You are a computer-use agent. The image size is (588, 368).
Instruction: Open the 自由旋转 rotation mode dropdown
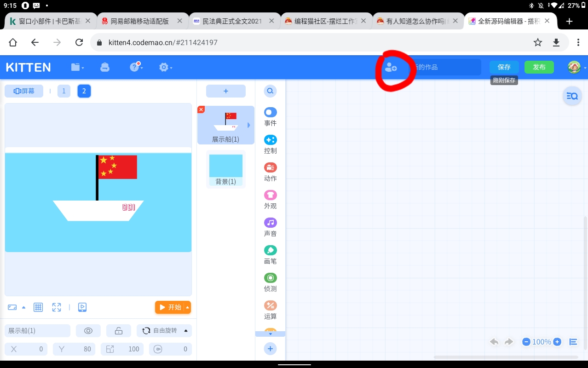tap(164, 331)
